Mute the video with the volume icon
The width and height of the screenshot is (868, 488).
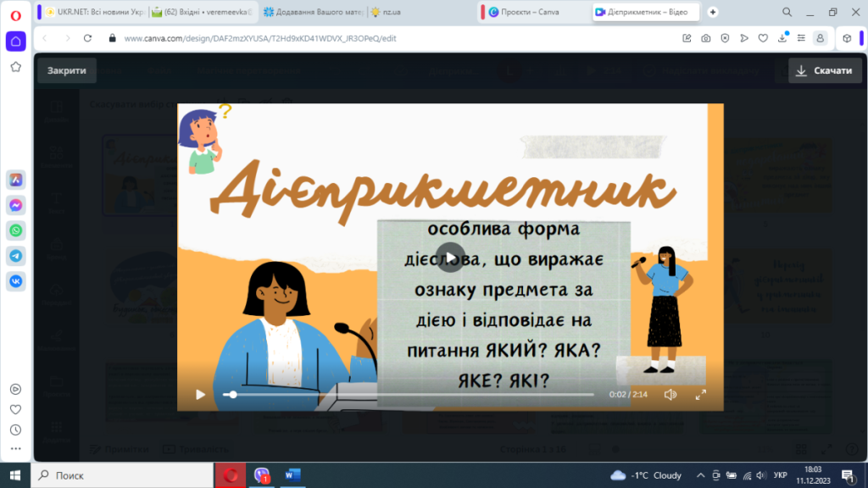[x=670, y=394]
